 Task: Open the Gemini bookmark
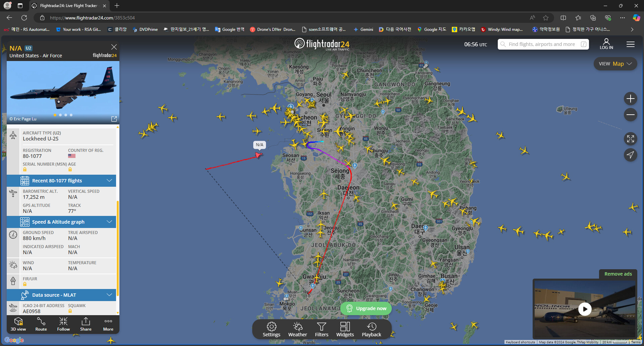pyautogui.click(x=363, y=30)
